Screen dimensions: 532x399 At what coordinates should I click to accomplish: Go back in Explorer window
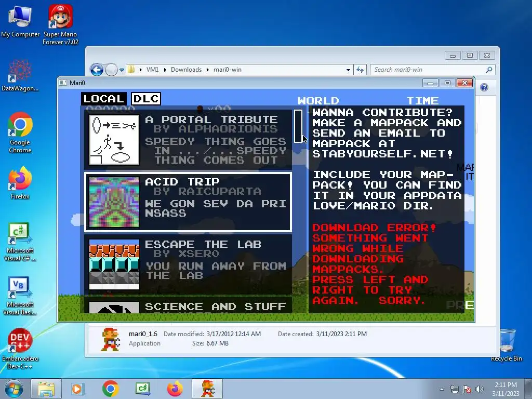(x=97, y=70)
